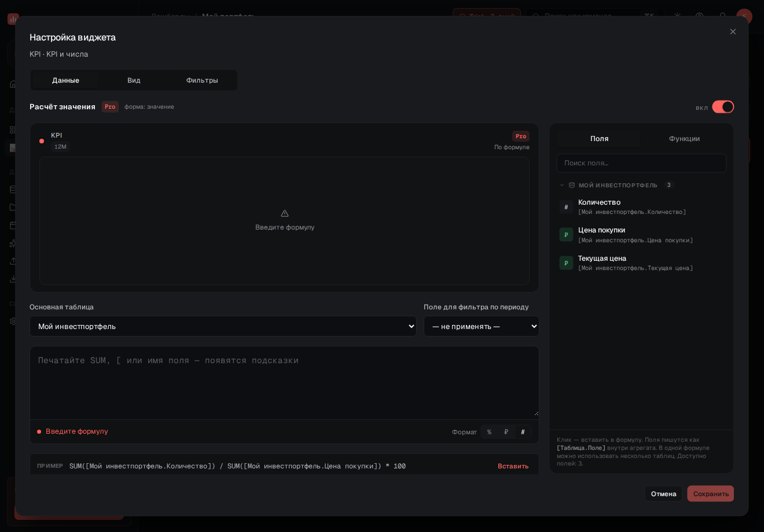Open the Вид tab
The height and width of the screenshot is (532, 764).
[x=134, y=80]
